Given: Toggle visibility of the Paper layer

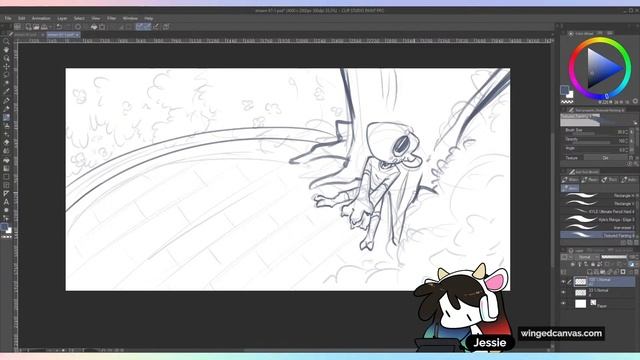Looking at the screenshot, I should pyautogui.click(x=564, y=303).
